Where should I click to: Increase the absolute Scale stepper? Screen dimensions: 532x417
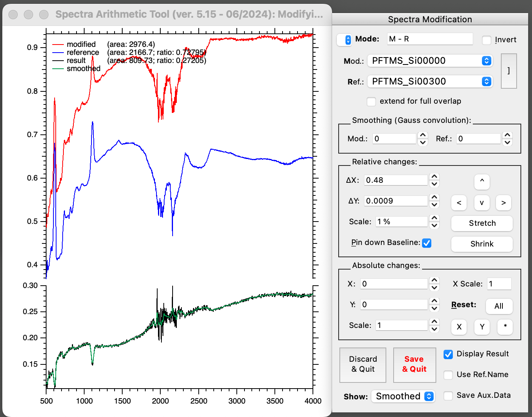click(x=434, y=322)
